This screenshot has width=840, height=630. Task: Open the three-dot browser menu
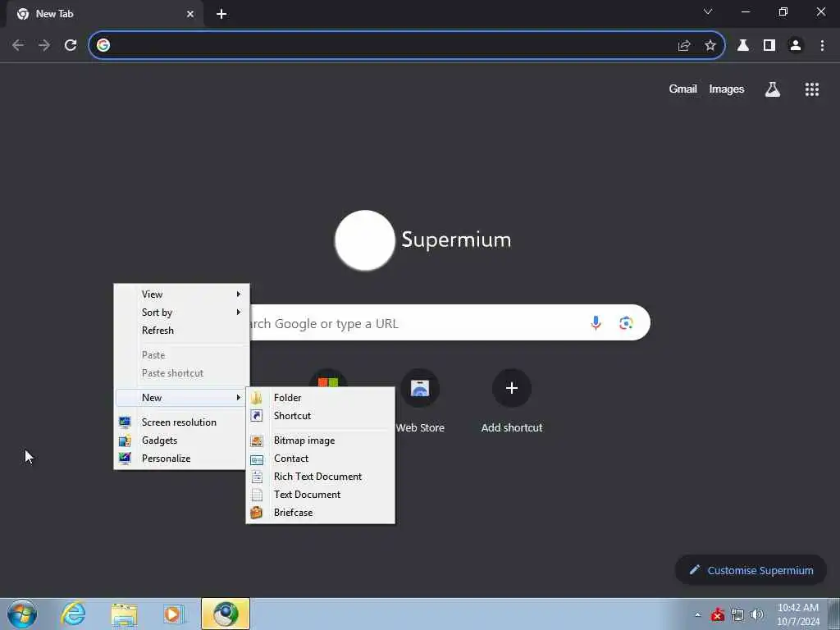tap(822, 46)
